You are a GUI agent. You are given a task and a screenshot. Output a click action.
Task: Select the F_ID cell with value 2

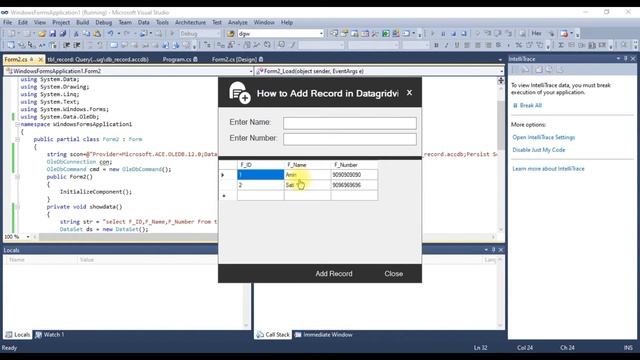tap(260, 185)
